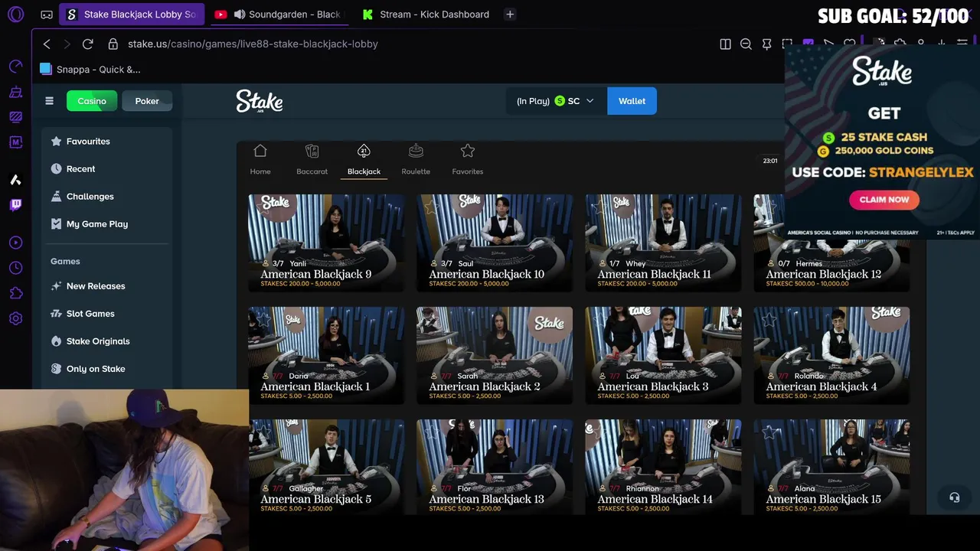Open the sidebar media Player icon
Screen dimensions: 980x551
tap(15, 243)
